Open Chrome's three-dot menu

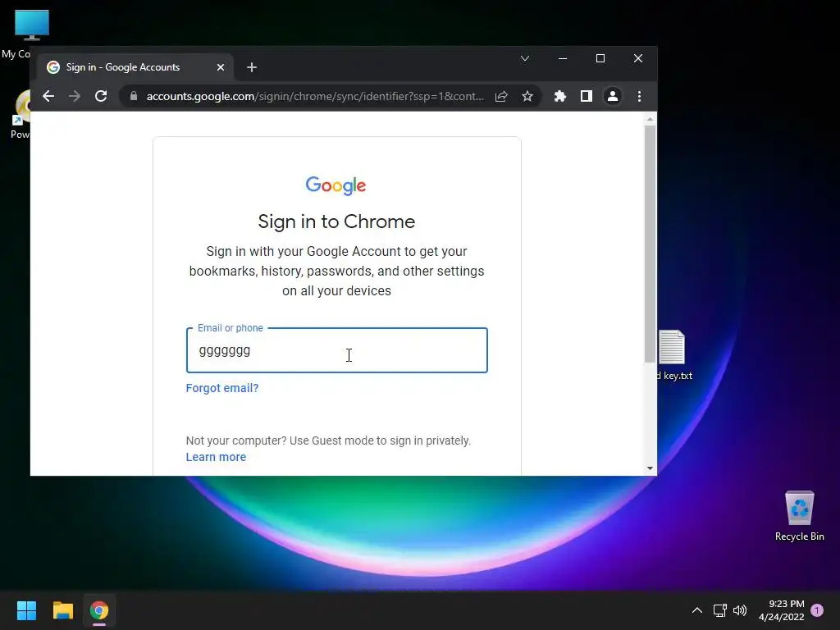pyautogui.click(x=639, y=96)
